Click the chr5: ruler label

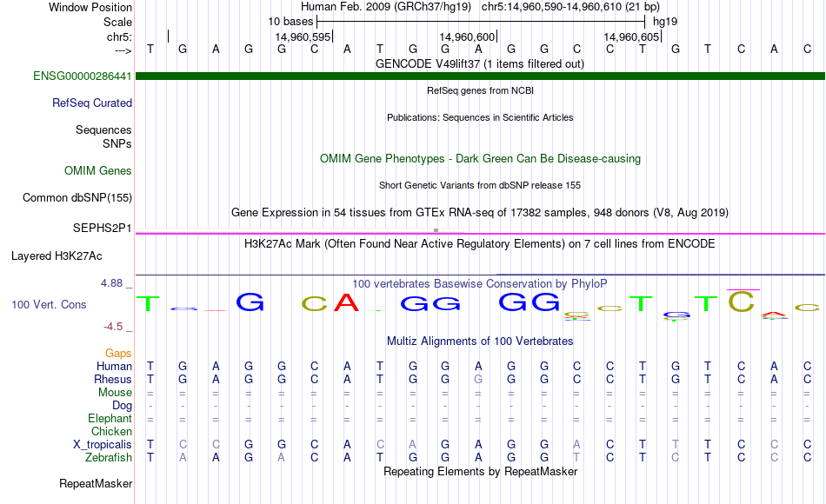[120, 36]
